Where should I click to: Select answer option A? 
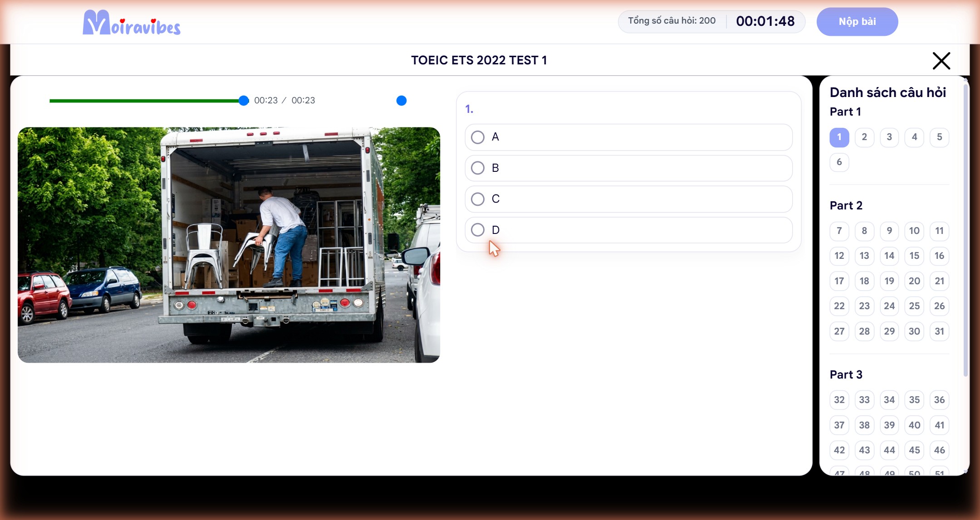coord(628,137)
